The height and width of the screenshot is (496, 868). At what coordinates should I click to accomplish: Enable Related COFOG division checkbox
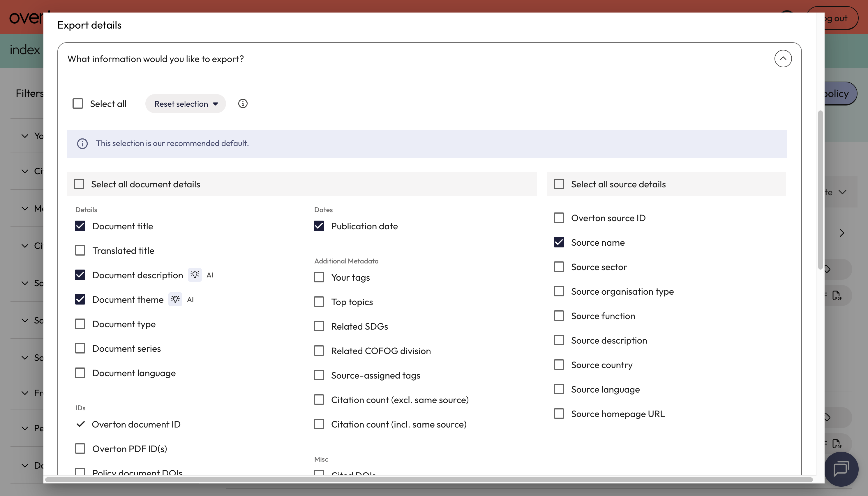(319, 351)
